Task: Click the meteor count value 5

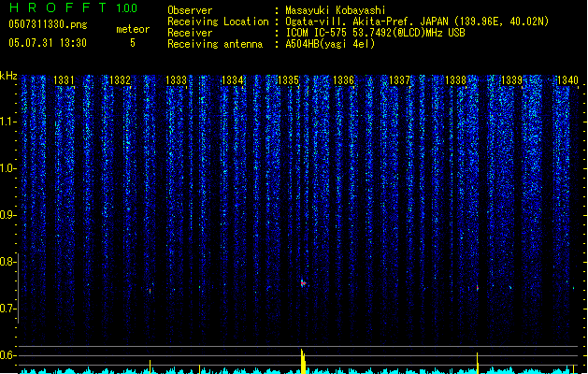Action: click(133, 43)
